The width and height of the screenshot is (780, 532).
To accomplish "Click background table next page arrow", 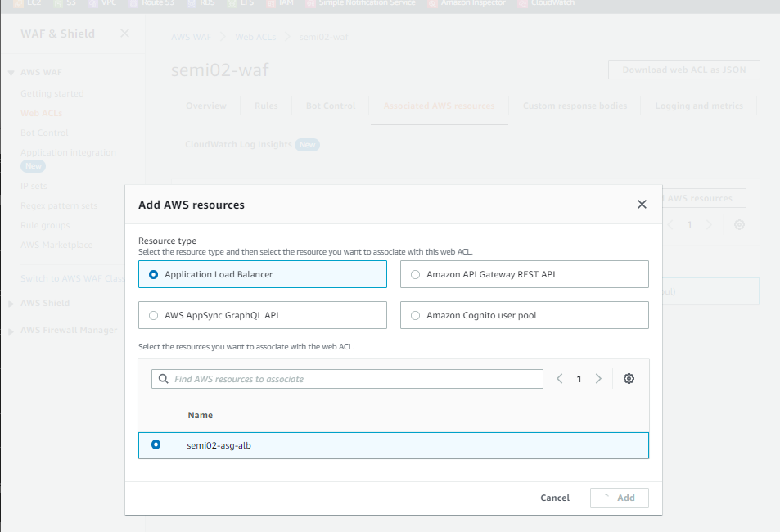I will pyautogui.click(x=709, y=224).
